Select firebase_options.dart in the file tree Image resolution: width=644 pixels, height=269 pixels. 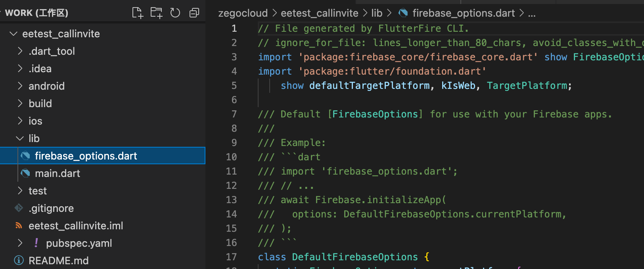tap(103, 156)
